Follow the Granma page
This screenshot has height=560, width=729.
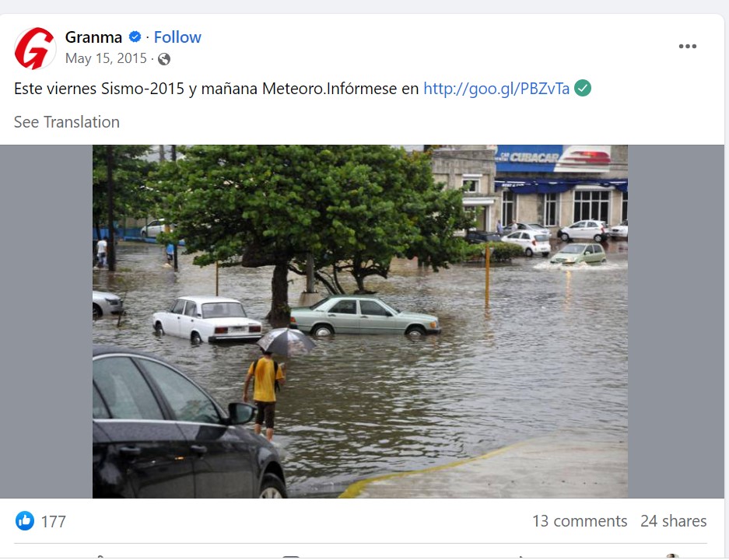(177, 37)
